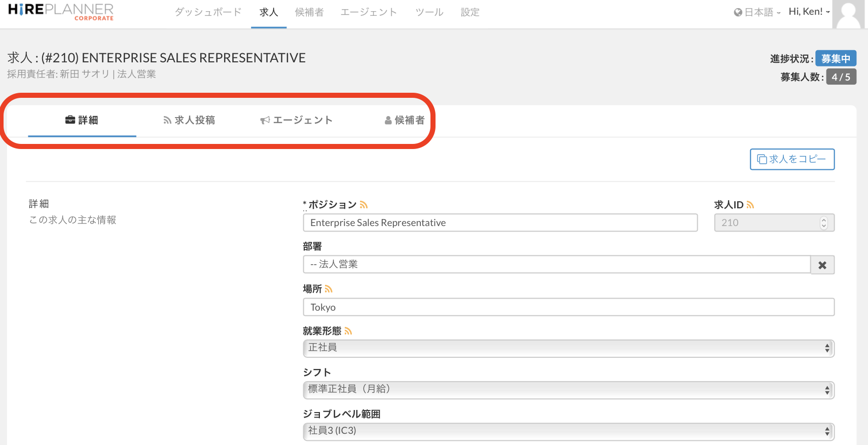Click the RSS icon beside 就業形態
The image size is (868, 445).
click(348, 331)
